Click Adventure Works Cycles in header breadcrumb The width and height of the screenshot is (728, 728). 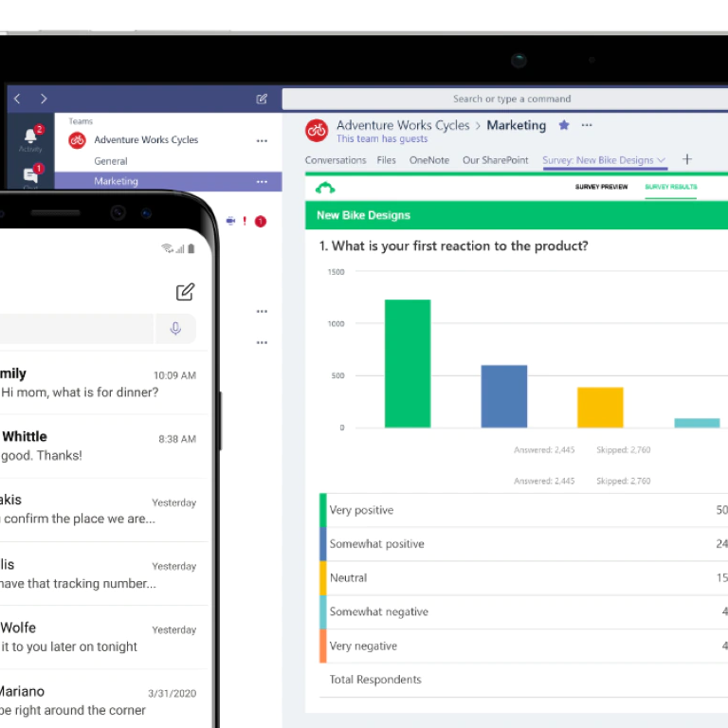click(403, 125)
